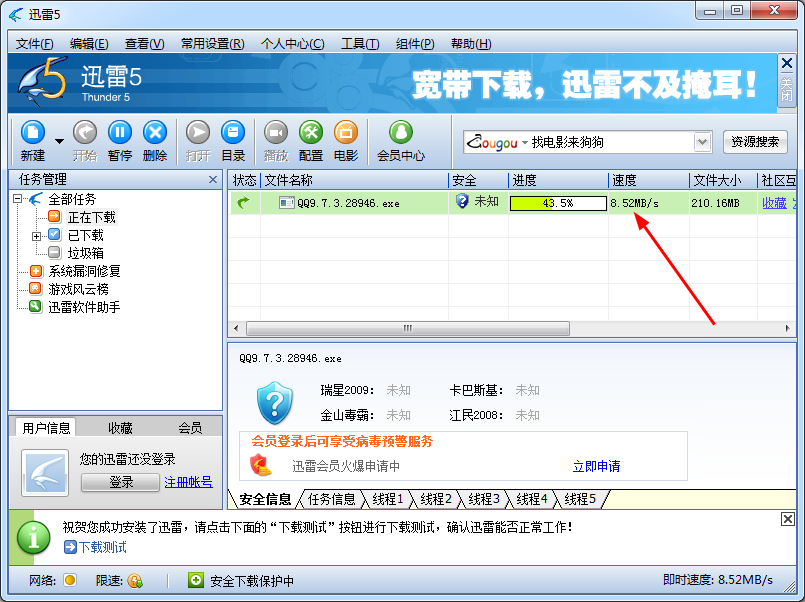The height and width of the screenshot is (602, 805).
Task: Select 已下载 in the task tree
Action: (x=86, y=235)
